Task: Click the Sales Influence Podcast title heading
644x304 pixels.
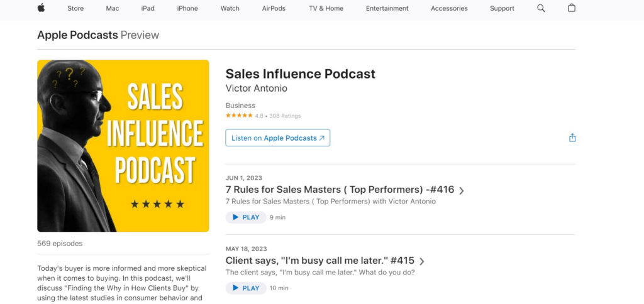Action: 300,74
